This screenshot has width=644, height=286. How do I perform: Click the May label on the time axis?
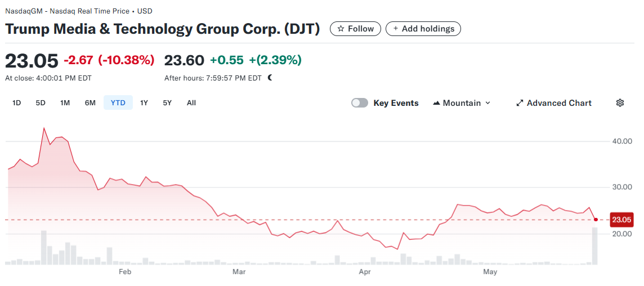490,272
